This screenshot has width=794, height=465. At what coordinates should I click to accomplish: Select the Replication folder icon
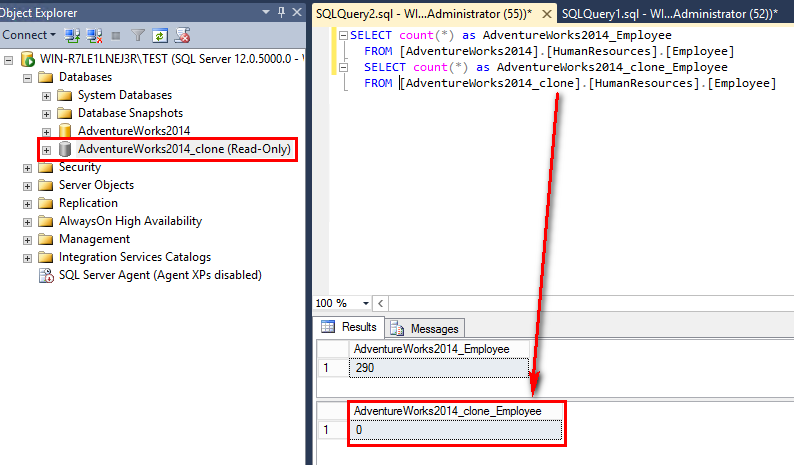pos(46,203)
